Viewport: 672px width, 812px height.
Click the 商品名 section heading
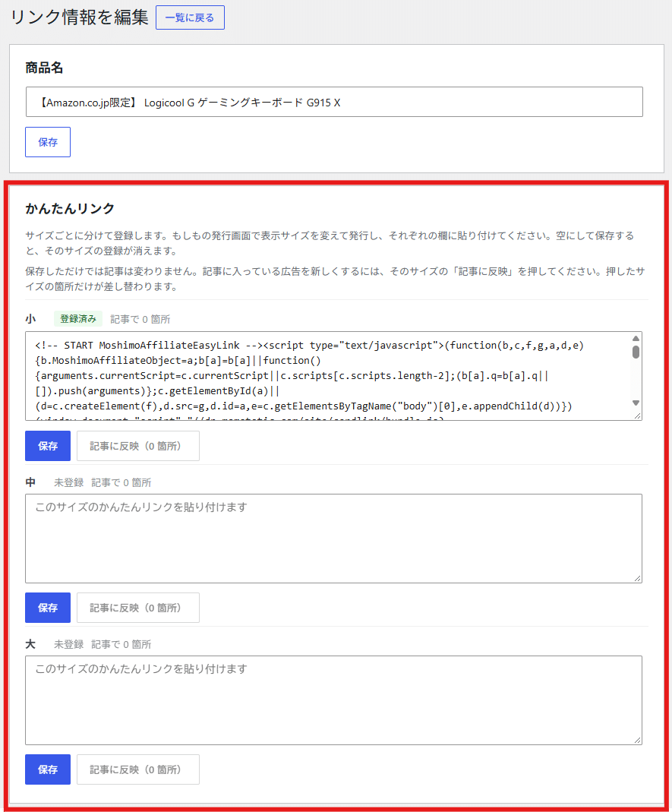(44, 68)
